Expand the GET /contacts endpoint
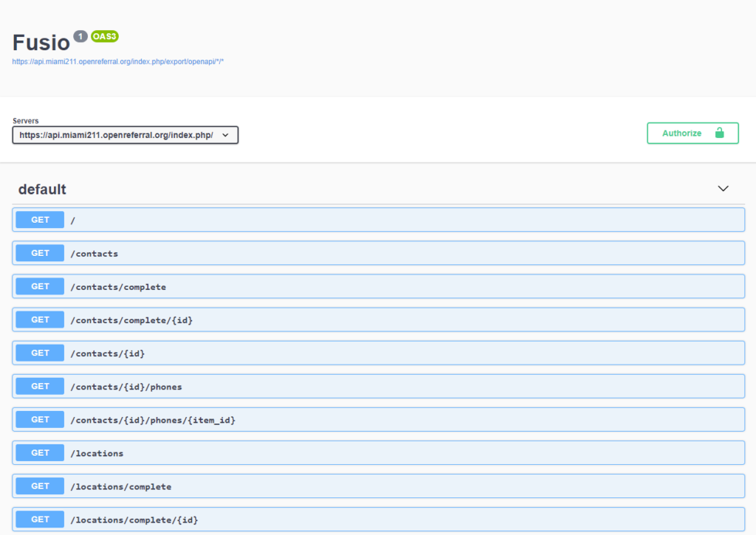Screen dimensions: 756x535 379,253
